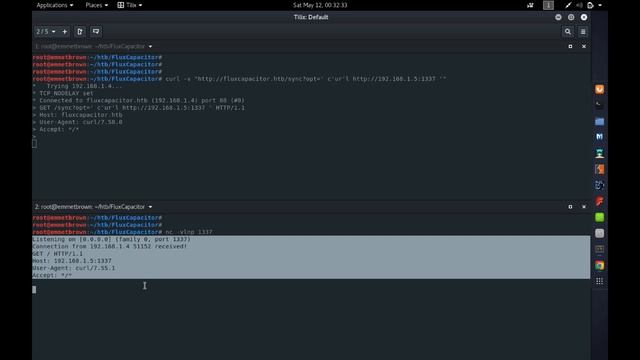
Task: Launch Metasploit from the dock
Action: [x=599, y=137]
